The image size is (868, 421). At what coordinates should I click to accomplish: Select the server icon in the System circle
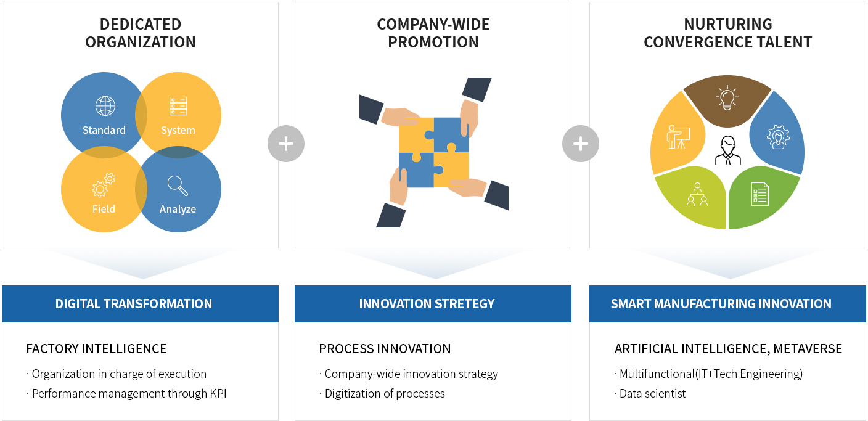pyautogui.click(x=178, y=106)
